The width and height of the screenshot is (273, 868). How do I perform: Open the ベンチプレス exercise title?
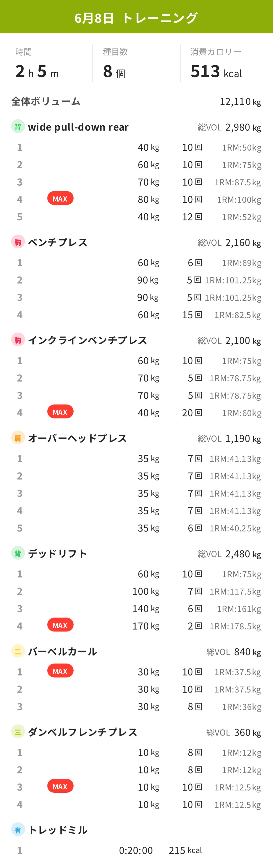click(58, 242)
